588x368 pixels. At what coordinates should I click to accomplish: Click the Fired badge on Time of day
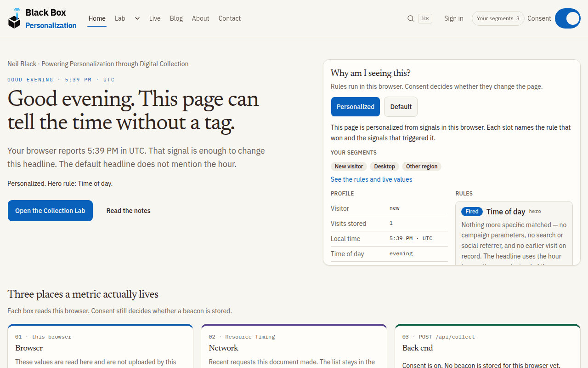tap(472, 212)
